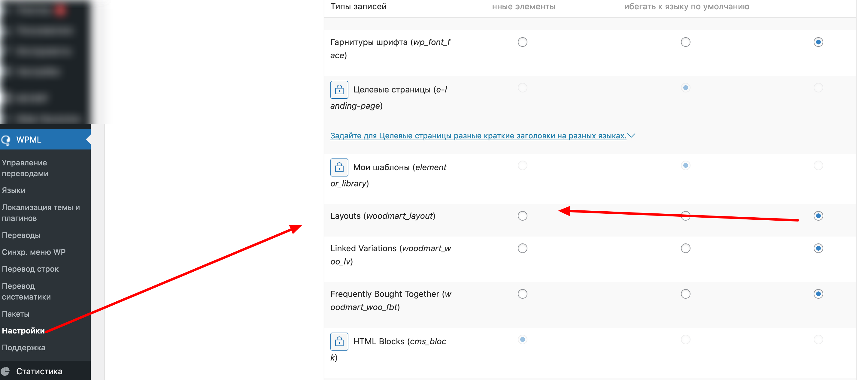Open Синхр. меню WP item

34,252
